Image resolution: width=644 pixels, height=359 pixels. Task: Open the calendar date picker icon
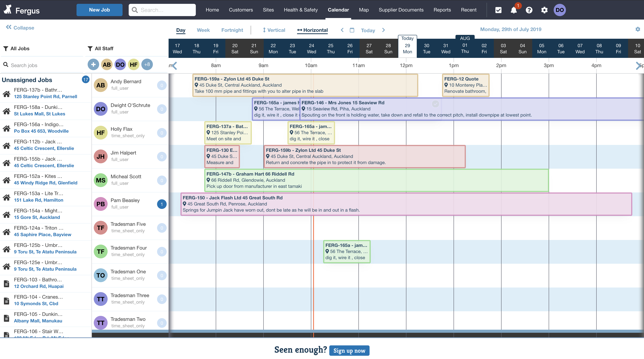click(x=352, y=30)
